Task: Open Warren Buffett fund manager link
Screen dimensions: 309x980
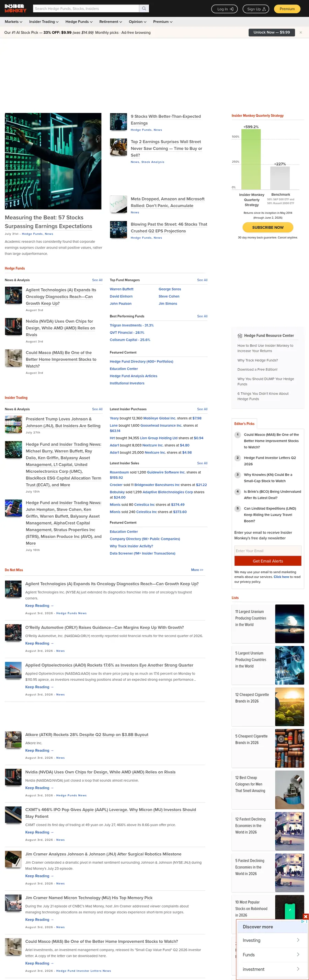Action: pos(122,289)
